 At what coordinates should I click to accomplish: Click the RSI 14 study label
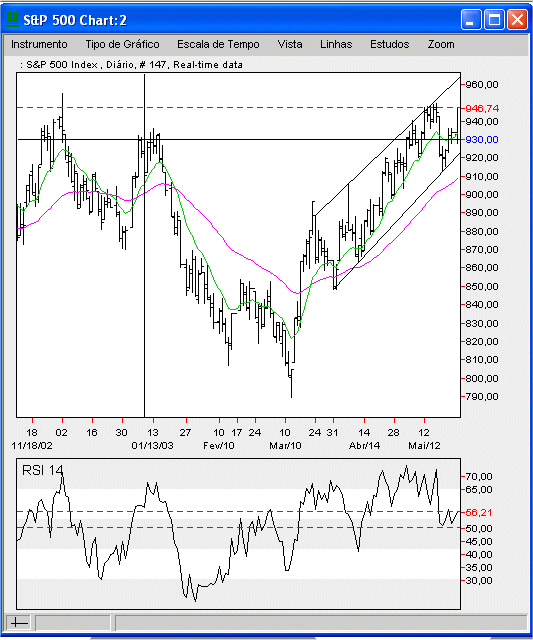42,470
